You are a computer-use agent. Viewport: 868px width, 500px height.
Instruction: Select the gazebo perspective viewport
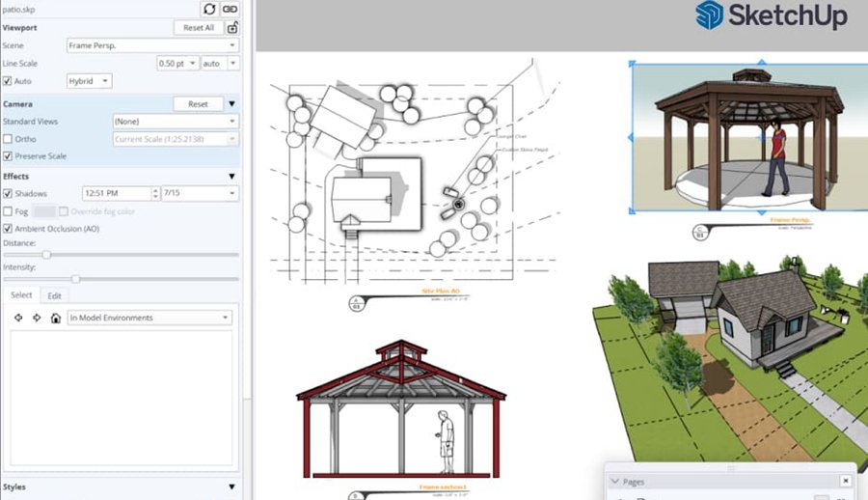click(x=750, y=137)
